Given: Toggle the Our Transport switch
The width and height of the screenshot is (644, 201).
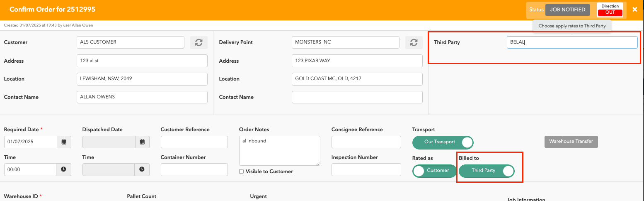Looking at the screenshot, I should click(x=443, y=142).
